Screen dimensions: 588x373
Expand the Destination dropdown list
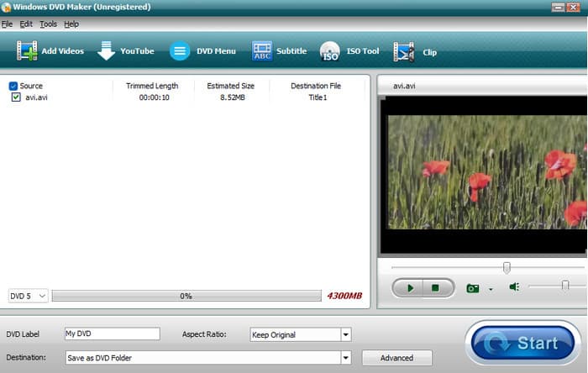[x=345, y=358]
